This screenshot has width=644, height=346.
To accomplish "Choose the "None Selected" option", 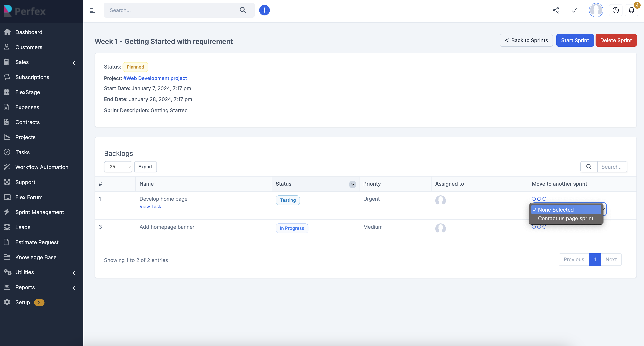I will [556, 210].
